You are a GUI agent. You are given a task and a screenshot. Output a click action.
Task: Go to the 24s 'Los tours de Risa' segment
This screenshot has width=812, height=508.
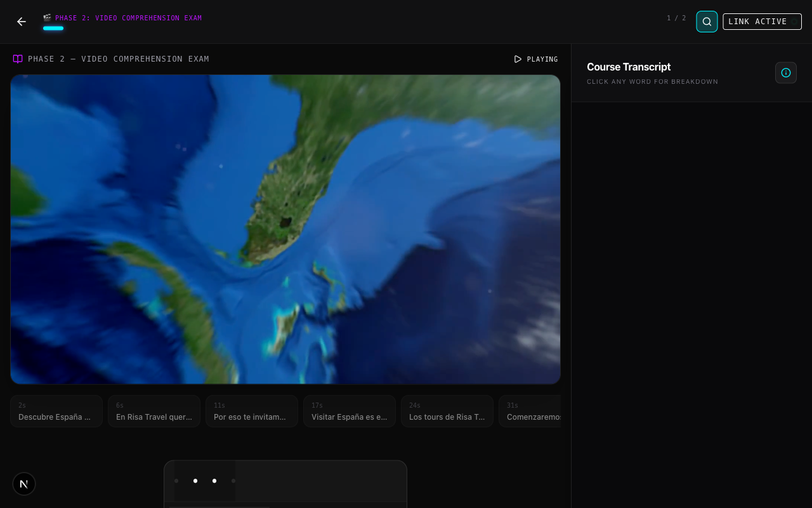coord(447,411)
